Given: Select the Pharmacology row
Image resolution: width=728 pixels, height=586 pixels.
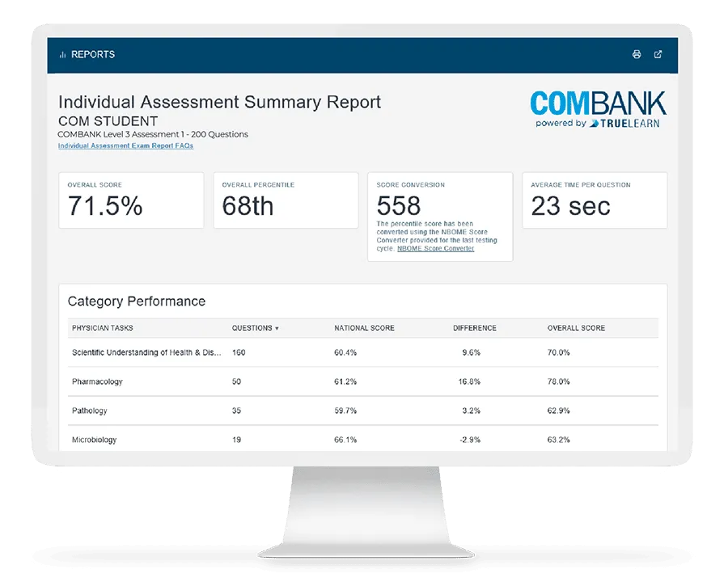Looking at the screenshot, I should (97, 382).
